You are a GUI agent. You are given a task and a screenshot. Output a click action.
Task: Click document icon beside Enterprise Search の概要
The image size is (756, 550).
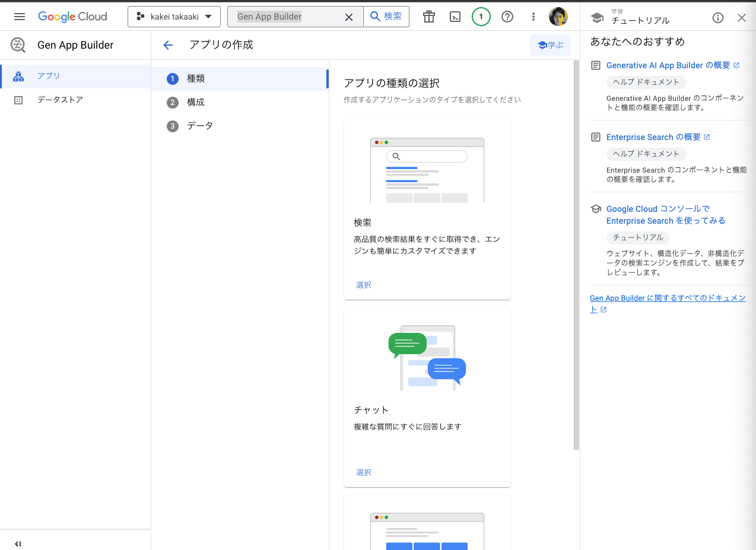[x=596, y=137]
